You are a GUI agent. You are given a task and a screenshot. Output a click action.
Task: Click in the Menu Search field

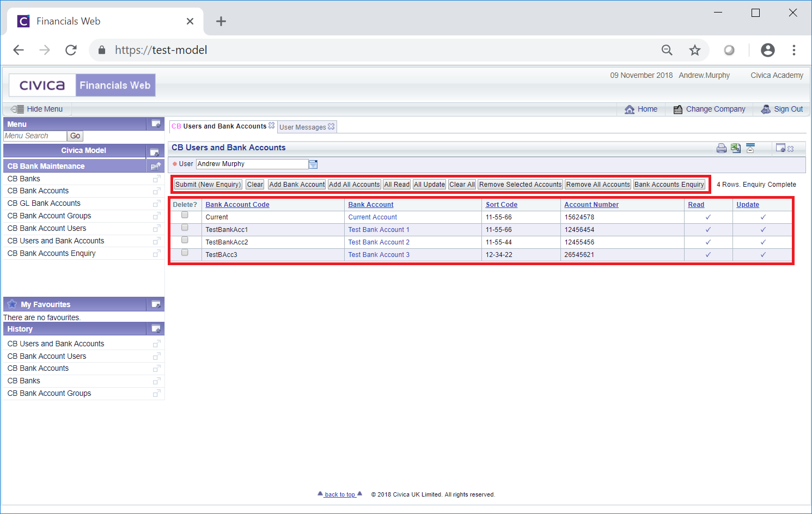click(35, 136)
